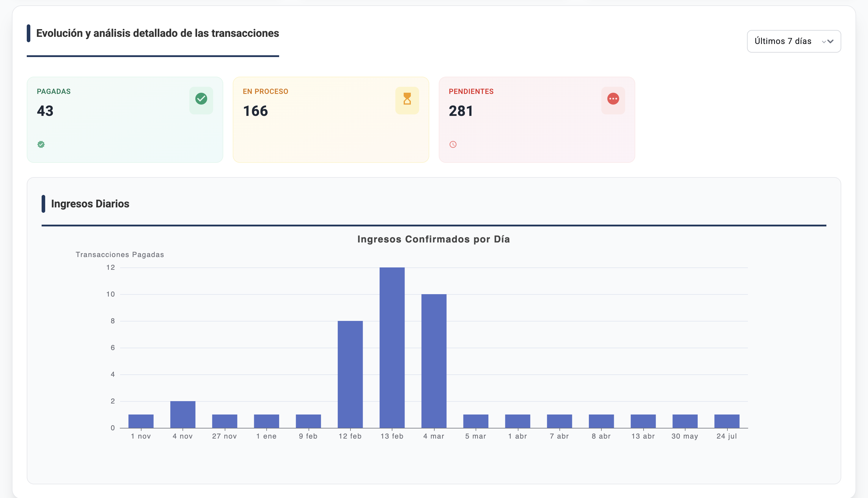Click the chevron arrow of period selector
This screenshot has width=868, height=498.
click(830, 41)
